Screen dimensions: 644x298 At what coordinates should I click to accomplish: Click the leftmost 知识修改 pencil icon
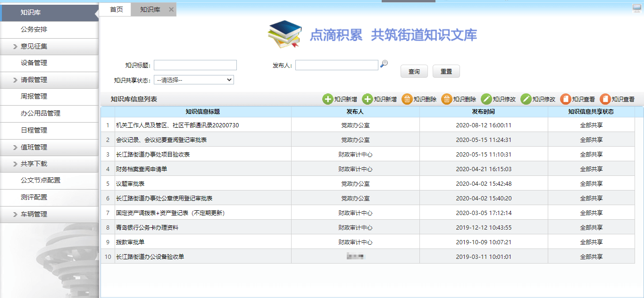pos(486,99)
